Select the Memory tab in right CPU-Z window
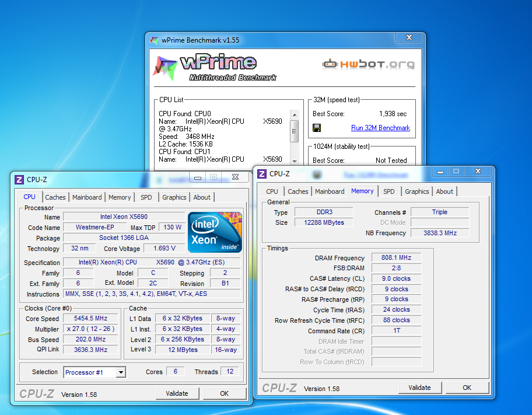The width and height of the screenshot is (532, 415). (x=362, y=191)
